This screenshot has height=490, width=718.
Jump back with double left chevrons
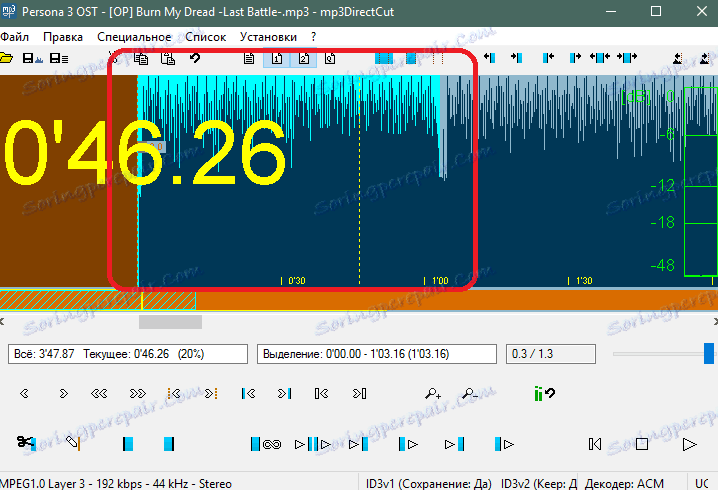click(x=99, y=393)
